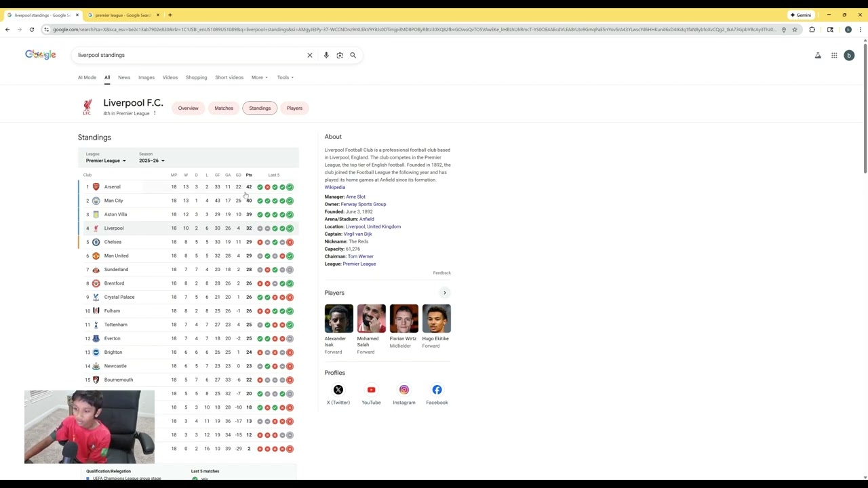Go back in browser history

pos(7,30)
